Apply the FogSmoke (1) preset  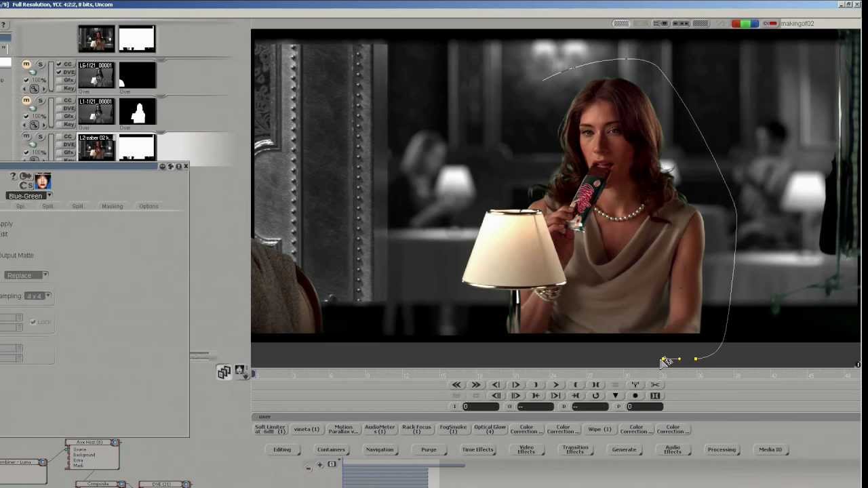(x=453, y=429)
